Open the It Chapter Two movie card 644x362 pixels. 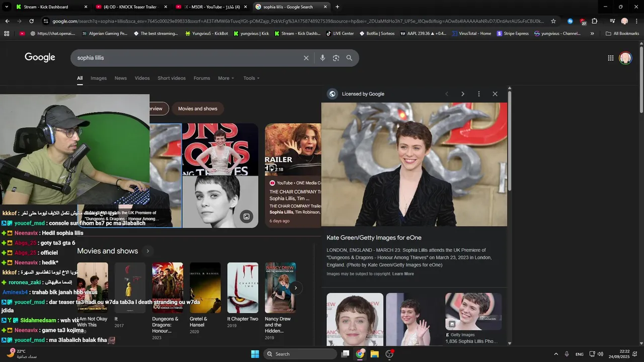(243, 295)
